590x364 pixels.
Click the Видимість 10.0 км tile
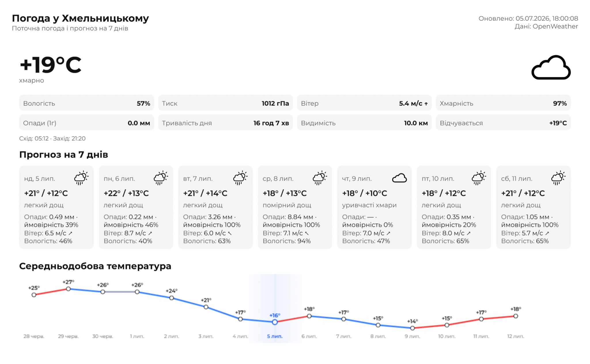(x=364, y=123)
